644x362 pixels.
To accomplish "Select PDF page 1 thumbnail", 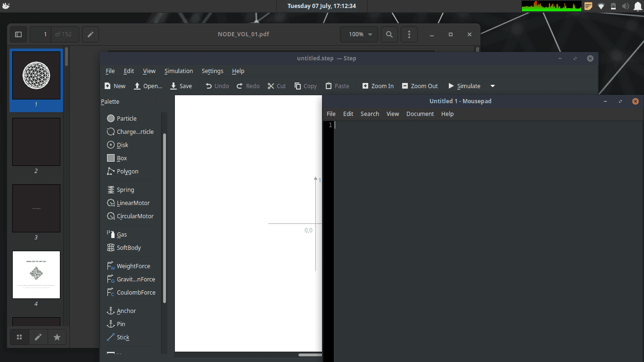I will pyautogui.click(x=36, y=75).
